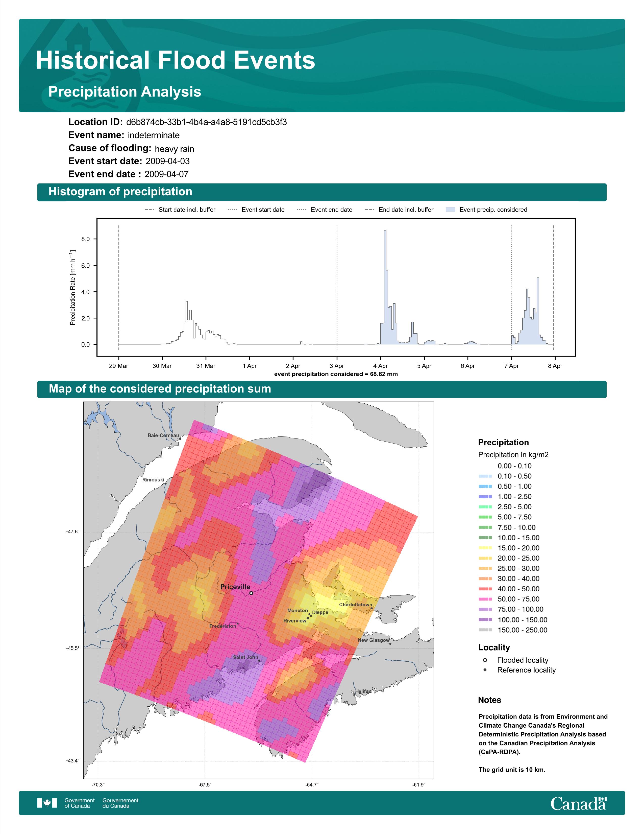
Task: Click the 'Event precip. considered' legend patch
Action: (x=451, y=210)
